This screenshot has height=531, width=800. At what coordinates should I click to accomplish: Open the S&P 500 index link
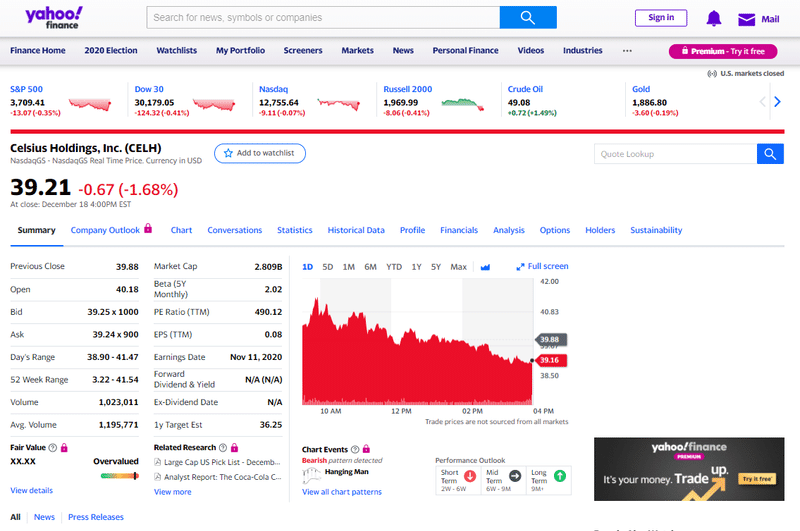tap(27, 89)
